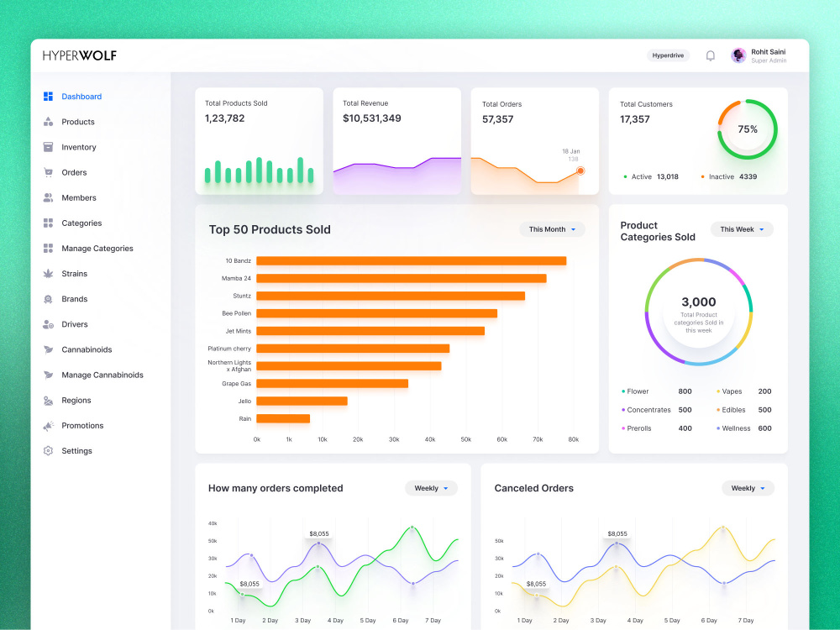
Task: Open the This Week dropdown
Action: click(x=742, y=229)
